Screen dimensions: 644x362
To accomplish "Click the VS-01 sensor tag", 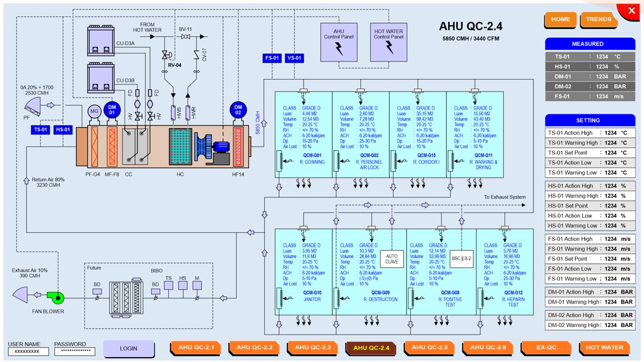I will (294, 58).
